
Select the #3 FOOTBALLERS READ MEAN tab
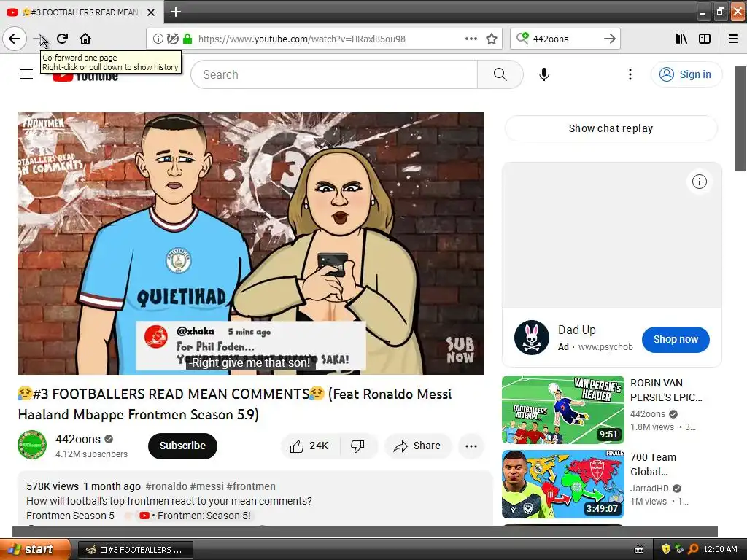pyautogui.click(x=81, y=12)
